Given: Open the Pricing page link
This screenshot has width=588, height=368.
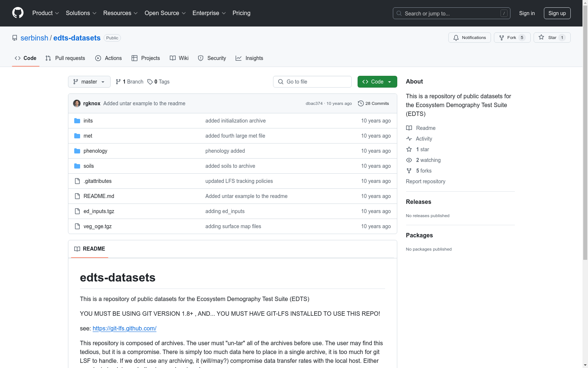Looking at the screenshot, I should click(241, 13).
